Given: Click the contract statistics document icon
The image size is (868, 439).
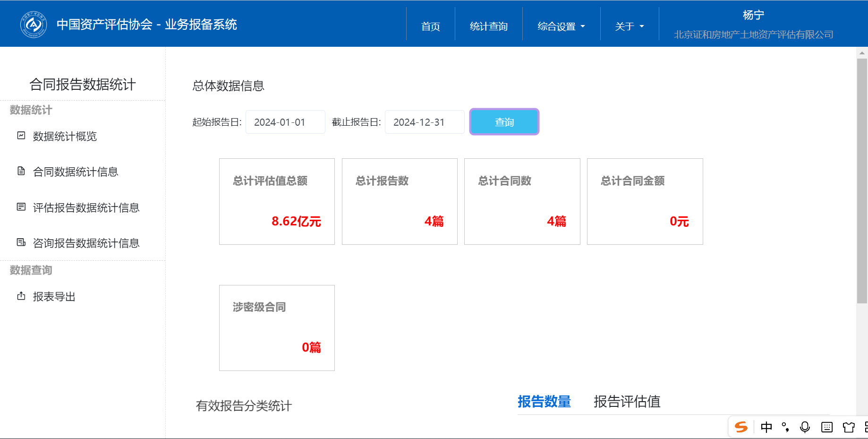Looking at the screenshot, I should [21, 171].
